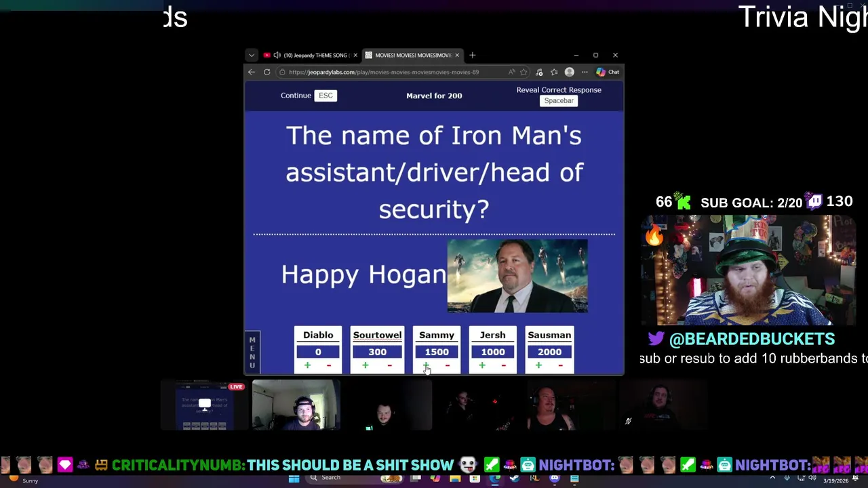Viewport: 868px width, 488px height.
Task: Click the Spacebar reveal button
Action: pos(559,101)
